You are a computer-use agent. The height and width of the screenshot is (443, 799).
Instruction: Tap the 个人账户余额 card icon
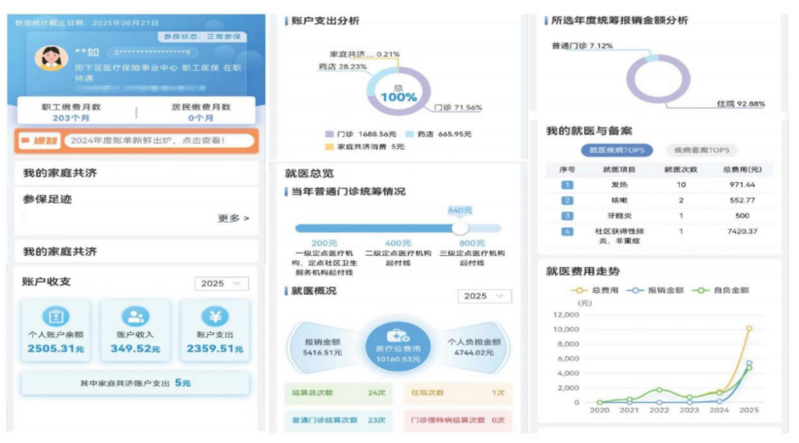(x=55, y=317)
